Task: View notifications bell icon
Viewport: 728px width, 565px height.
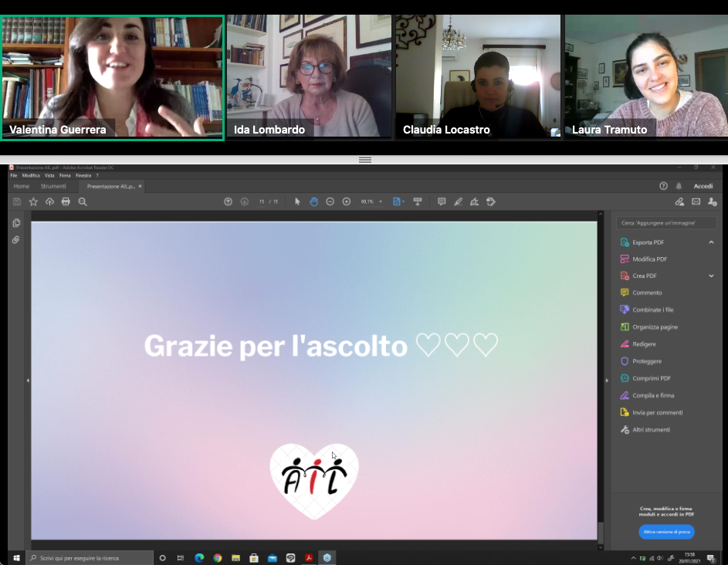Action: [679, 186]
